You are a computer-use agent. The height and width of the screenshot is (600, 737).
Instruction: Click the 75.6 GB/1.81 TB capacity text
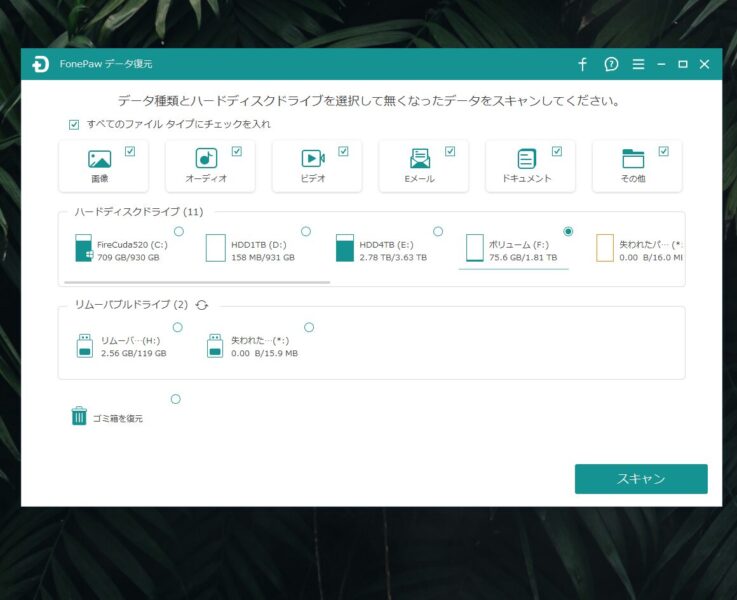pos(523,257)
